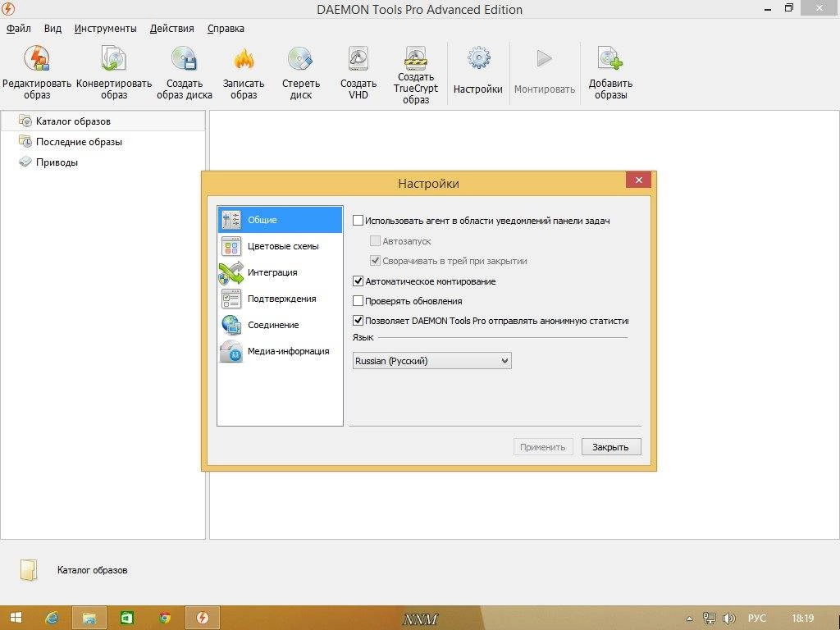The height and width of the screenshot is (630, 840).
Task: Click the folder icon in bottom info panel
Action: coord(29,571)
